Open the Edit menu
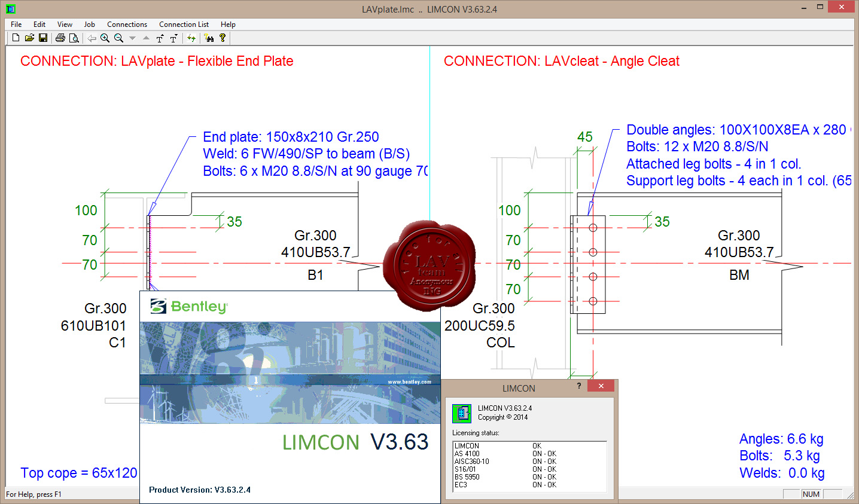Viewport: 859px width, 504px height. click(39, 25)
